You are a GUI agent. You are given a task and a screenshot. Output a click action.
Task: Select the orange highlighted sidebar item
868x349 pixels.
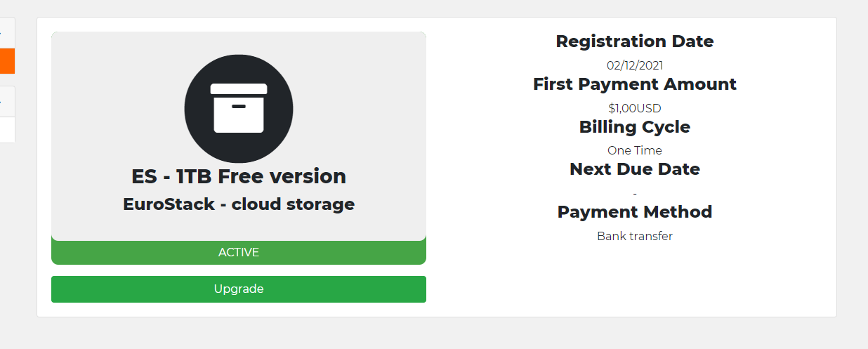pyautogui.click(x=7, y=61)
